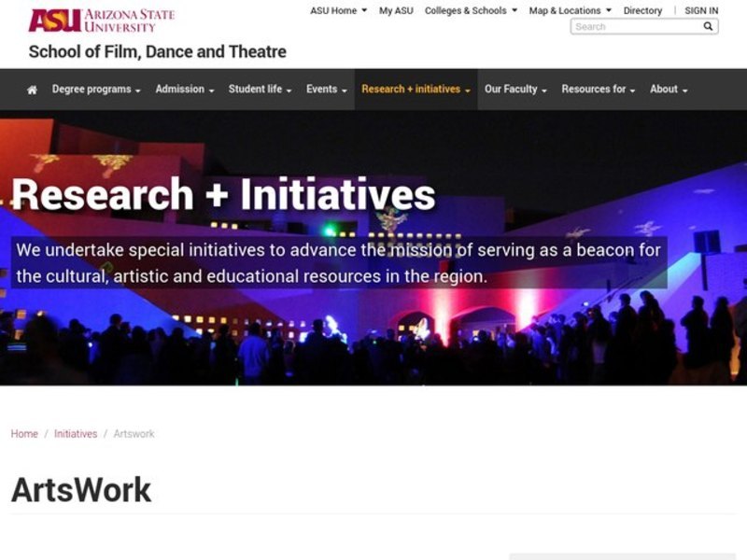Open Colleges & Schools dropdown
The image size is (747, 560).
tap(471, 11)
